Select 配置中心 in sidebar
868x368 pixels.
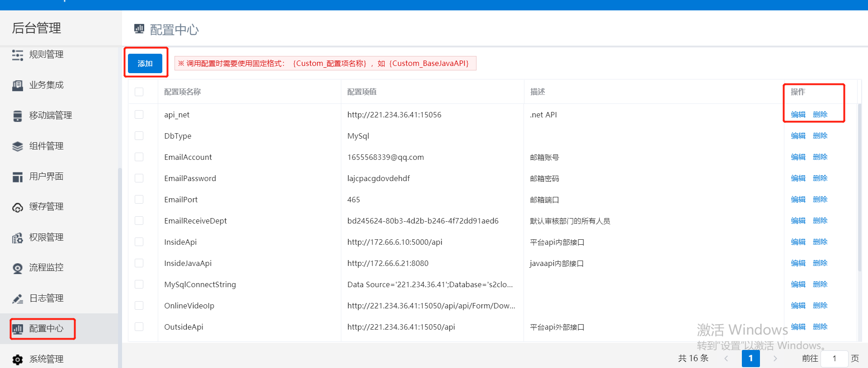click(47, 329)
